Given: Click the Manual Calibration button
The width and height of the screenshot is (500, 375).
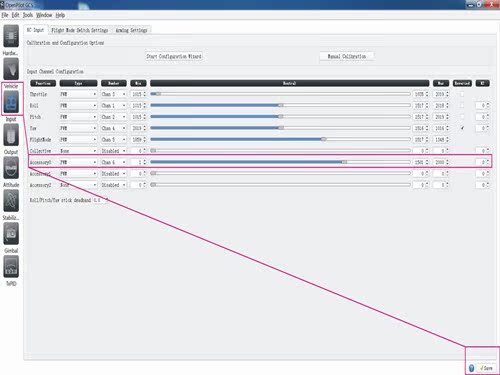Looking at the screenshot, I should pos(347,56).
